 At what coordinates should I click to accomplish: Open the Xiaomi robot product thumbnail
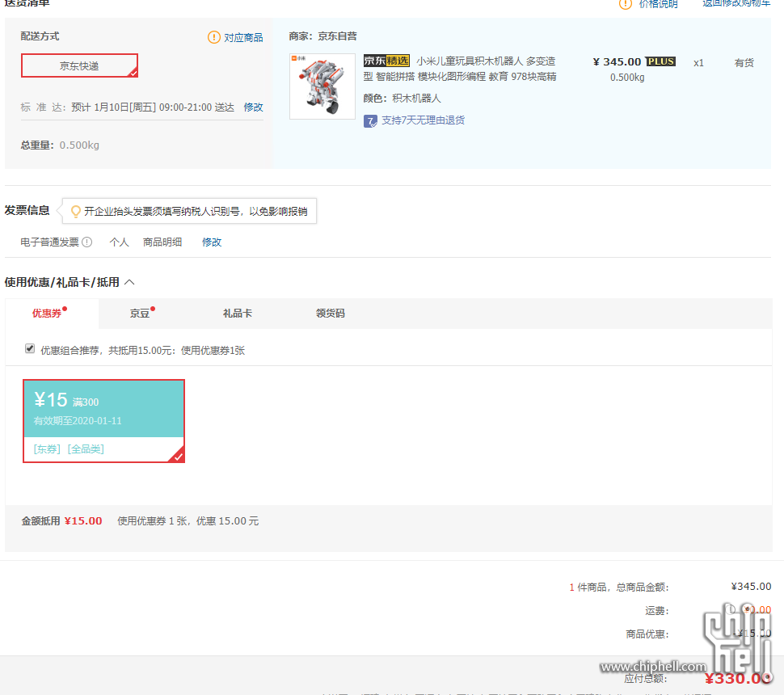[x=322, y=86]
